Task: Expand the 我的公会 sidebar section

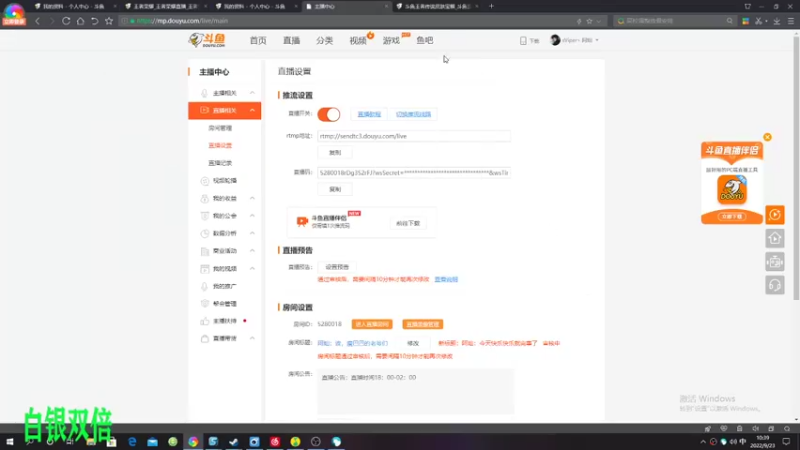Action: tap(252, 216)
